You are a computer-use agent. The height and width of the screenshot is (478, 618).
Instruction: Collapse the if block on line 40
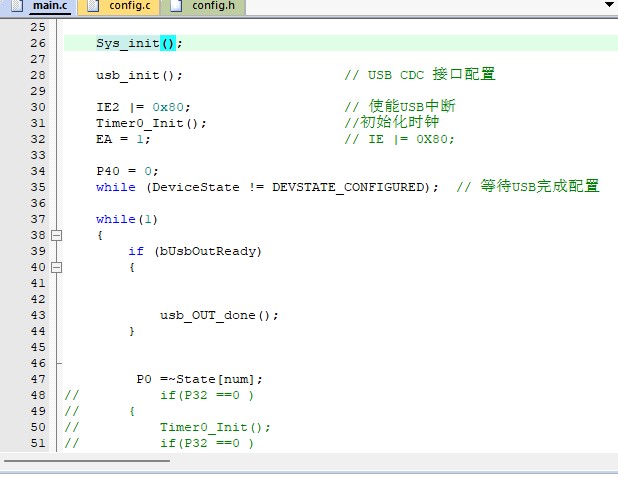tap(56, 267)
